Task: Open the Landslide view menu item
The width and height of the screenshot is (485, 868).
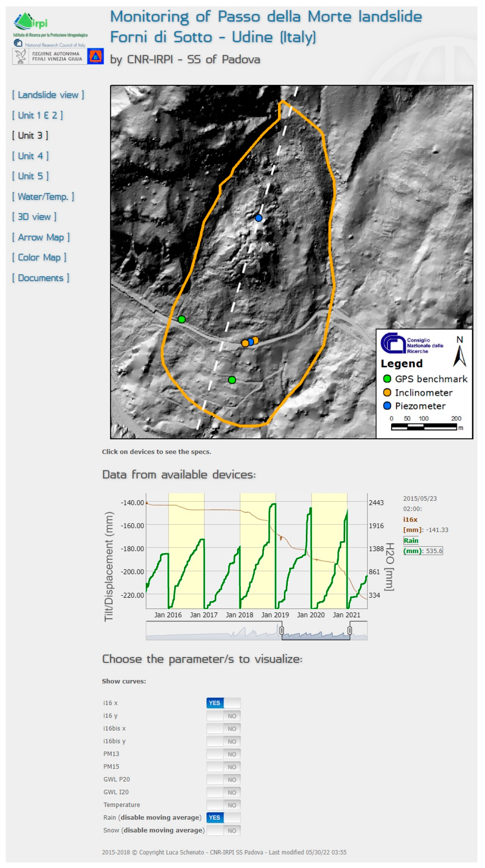Action: 48,95
